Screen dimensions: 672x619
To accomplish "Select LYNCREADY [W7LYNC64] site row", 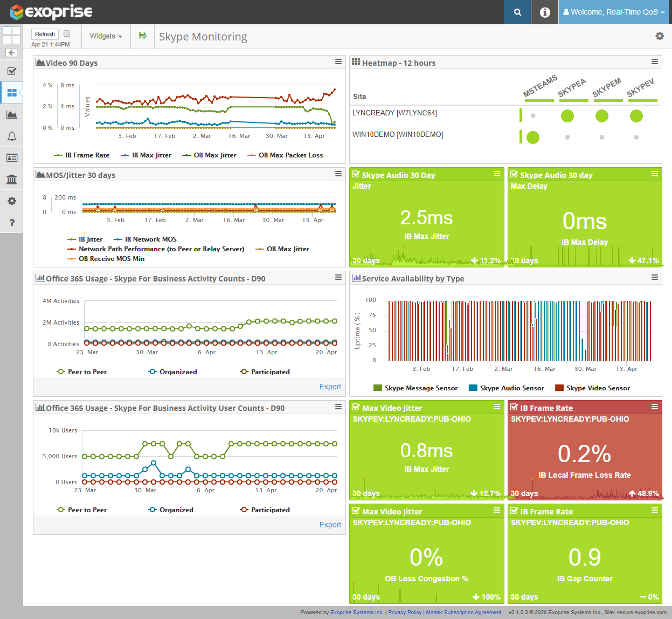I will pos(394,113).
